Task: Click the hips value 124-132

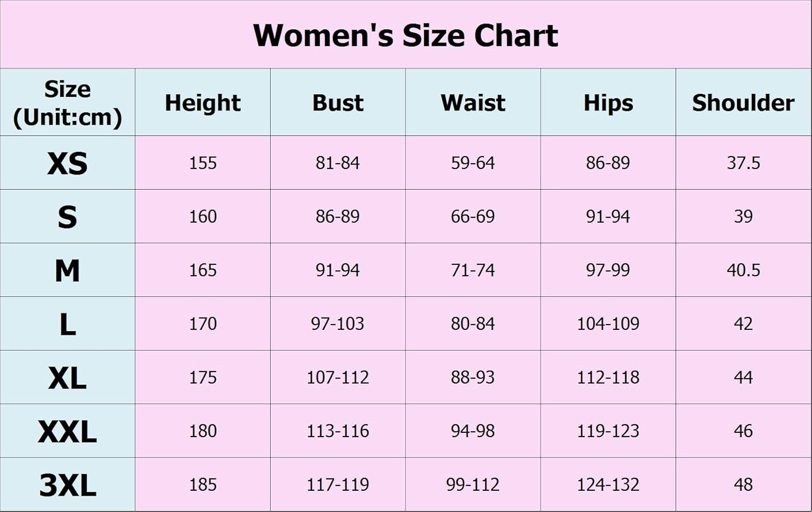Action: (608, 485)
